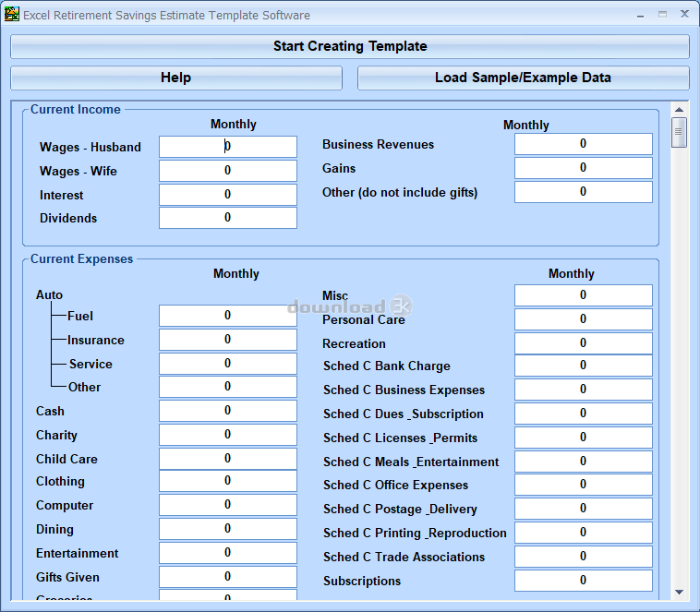Click the 'Child Care' label
Screen dimensions: 700x612
[66, 460]
